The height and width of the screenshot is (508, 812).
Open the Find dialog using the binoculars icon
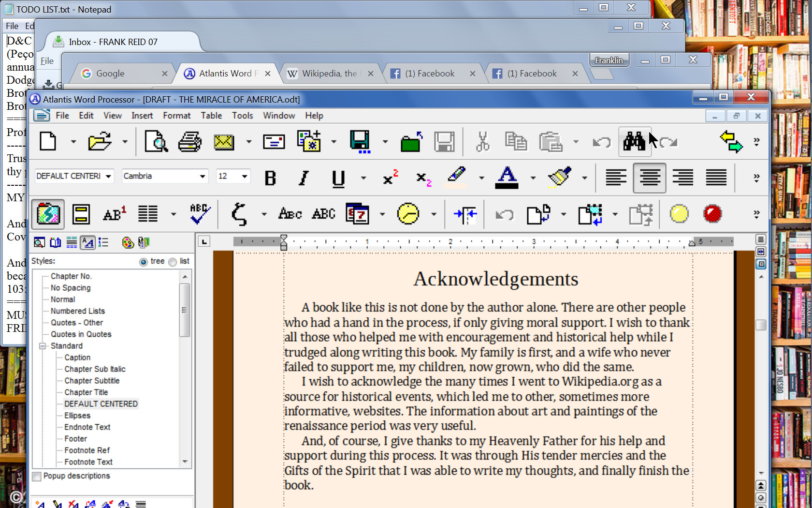coord(635,141)
